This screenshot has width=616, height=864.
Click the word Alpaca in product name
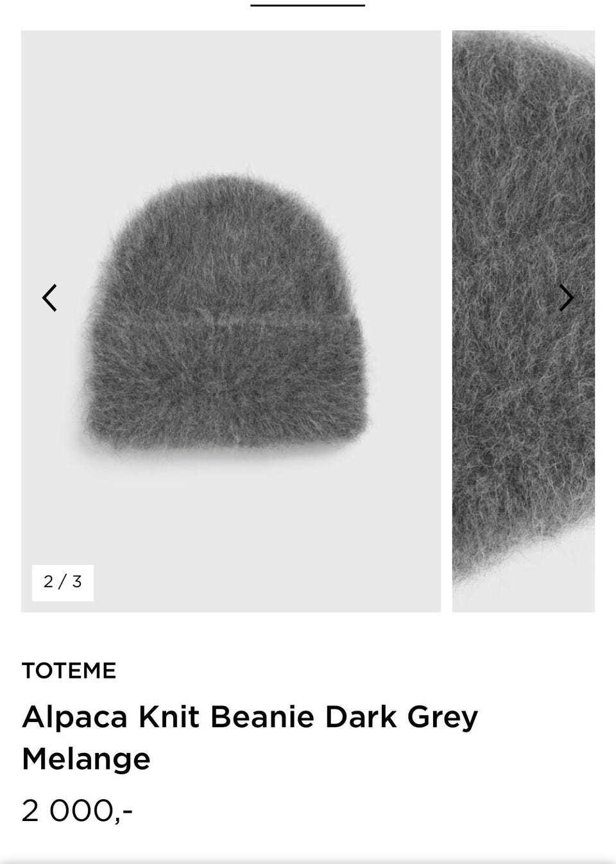click(75, 717)
